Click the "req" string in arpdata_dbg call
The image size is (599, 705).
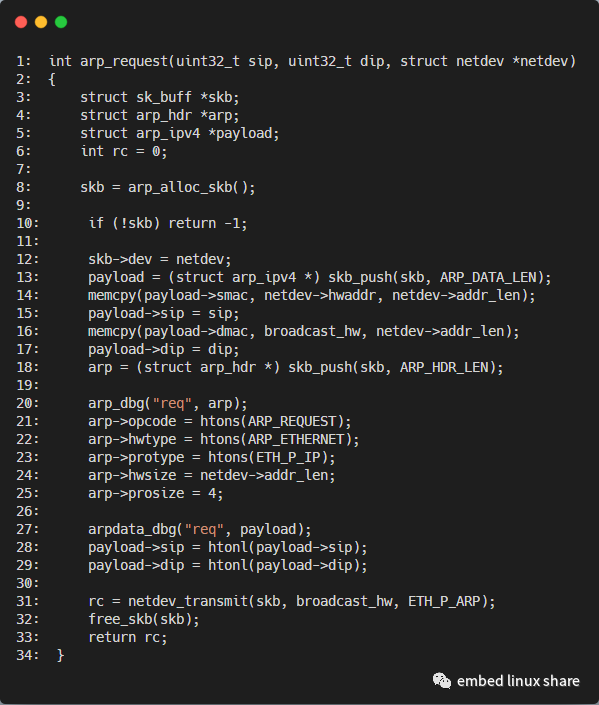point(205,529)
